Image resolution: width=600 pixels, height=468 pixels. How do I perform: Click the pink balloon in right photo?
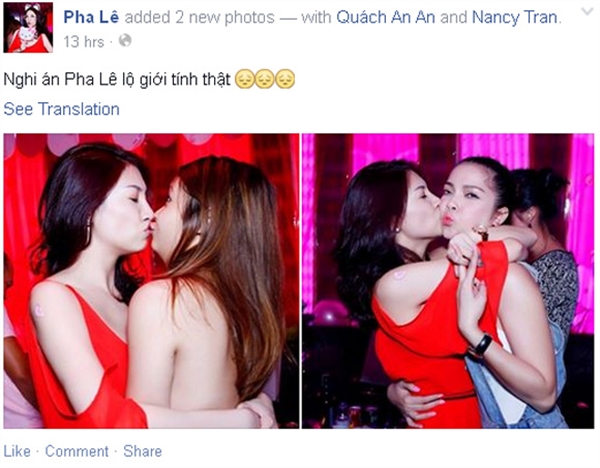(x=330, y=312)
